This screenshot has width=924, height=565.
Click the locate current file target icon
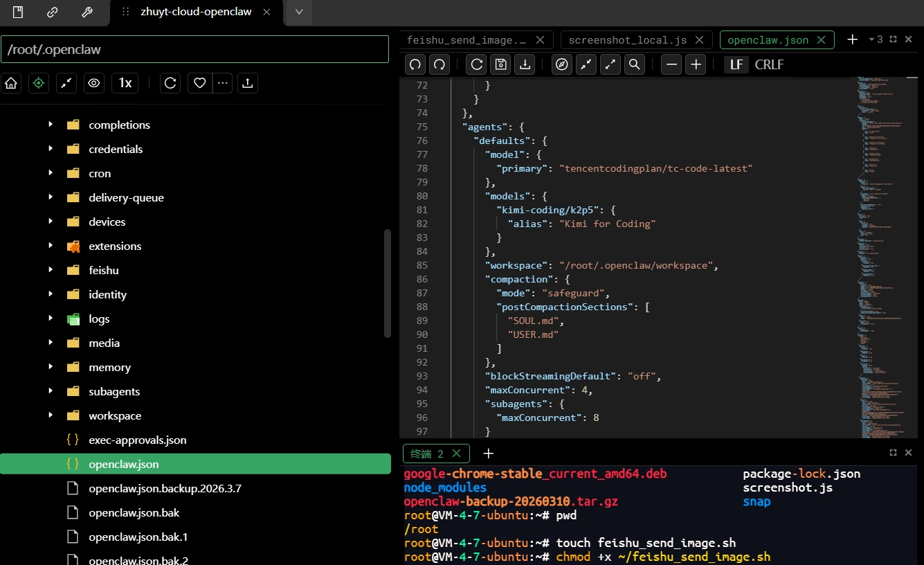tap(39, 83)
